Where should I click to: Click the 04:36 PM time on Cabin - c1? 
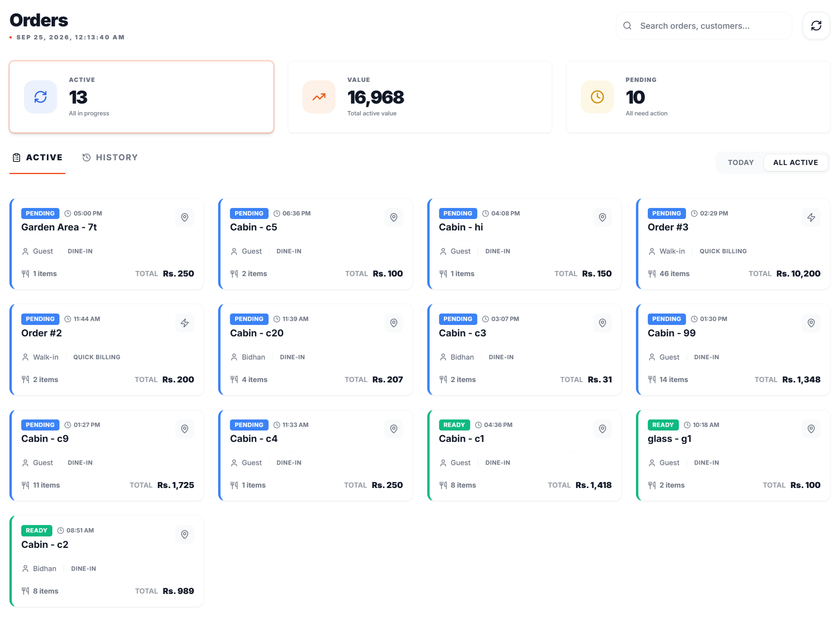(498, 425)
